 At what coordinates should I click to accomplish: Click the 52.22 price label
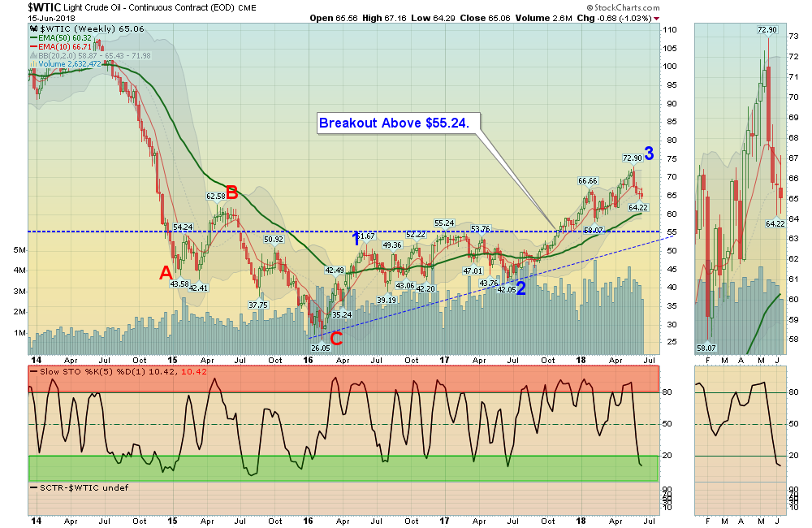pos(415,235)
